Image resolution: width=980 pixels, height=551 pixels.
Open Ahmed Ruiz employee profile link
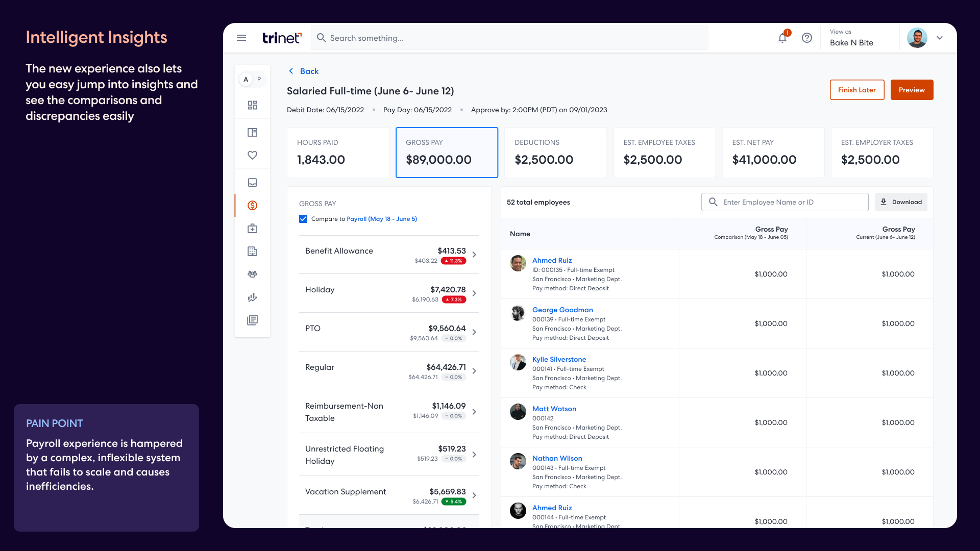click(x=552, y=260)
